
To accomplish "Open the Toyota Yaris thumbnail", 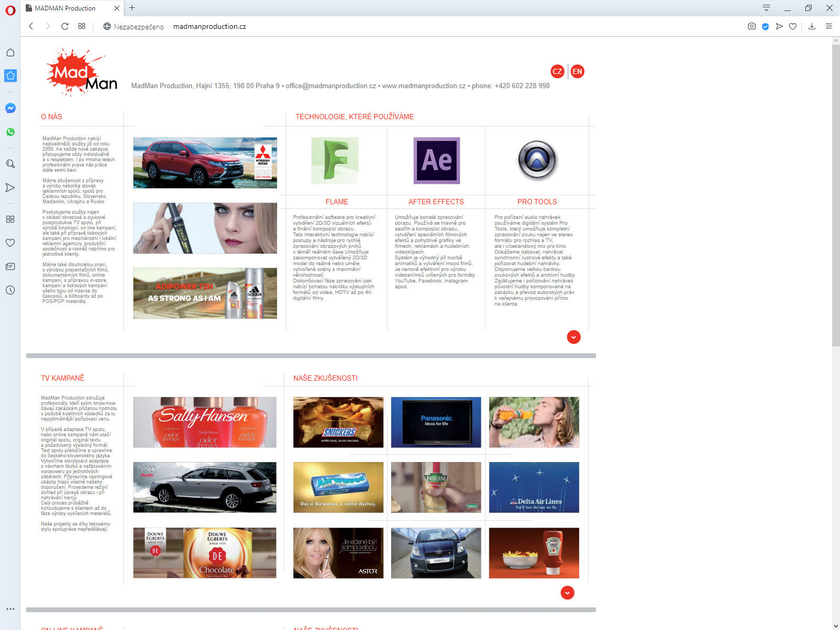I will [x=436, y=553].
